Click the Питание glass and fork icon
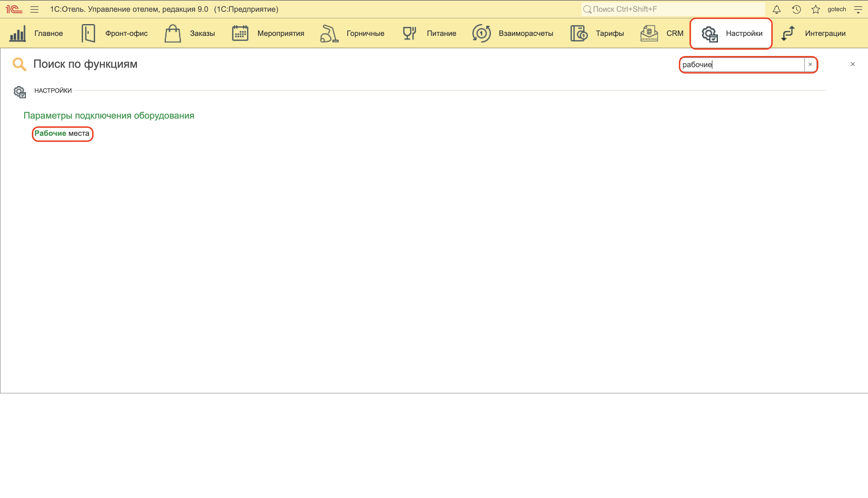 pos(409,34)
